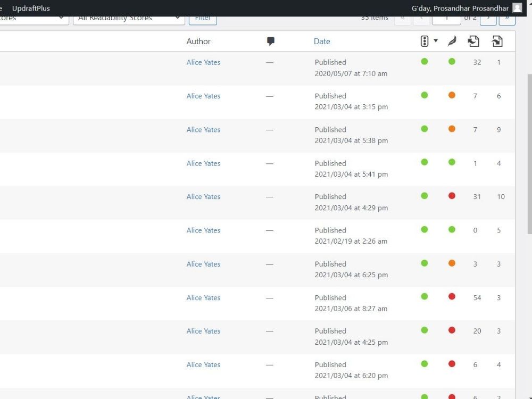Viewport: 532px width, 399px height.
Task: Click green readability dot for 2021/02/19 post
Action: click(452, 229)
